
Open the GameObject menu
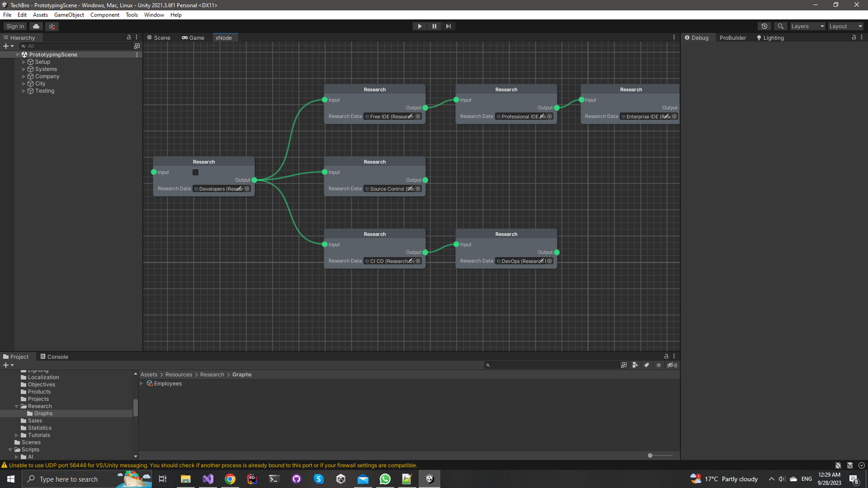(x=69, y=15)
